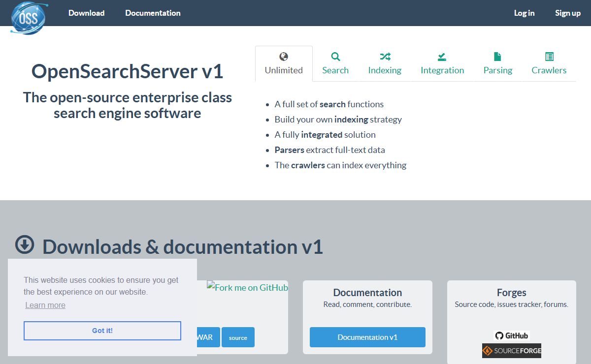Viewport: 591px width, 364px height.
Task: Switch to the Search tab
Action: (x=335, y=64)
